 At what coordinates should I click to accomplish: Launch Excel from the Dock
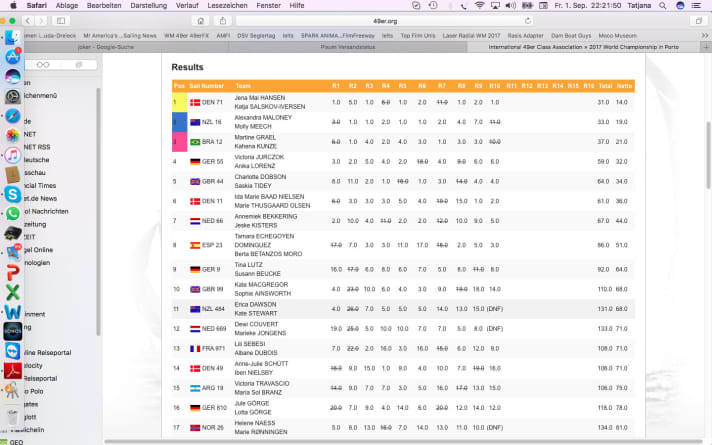click(x=12, y=292)
